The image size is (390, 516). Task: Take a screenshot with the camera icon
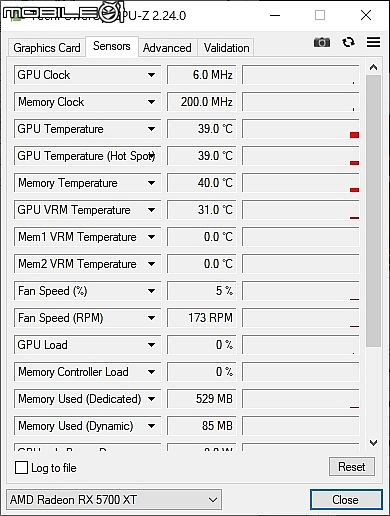(x=322, y=42)
